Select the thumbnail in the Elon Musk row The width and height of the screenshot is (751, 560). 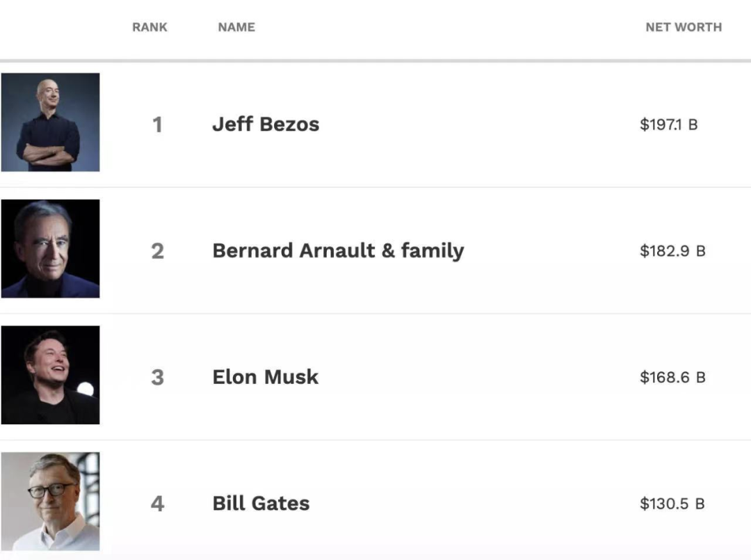[50, 375]
